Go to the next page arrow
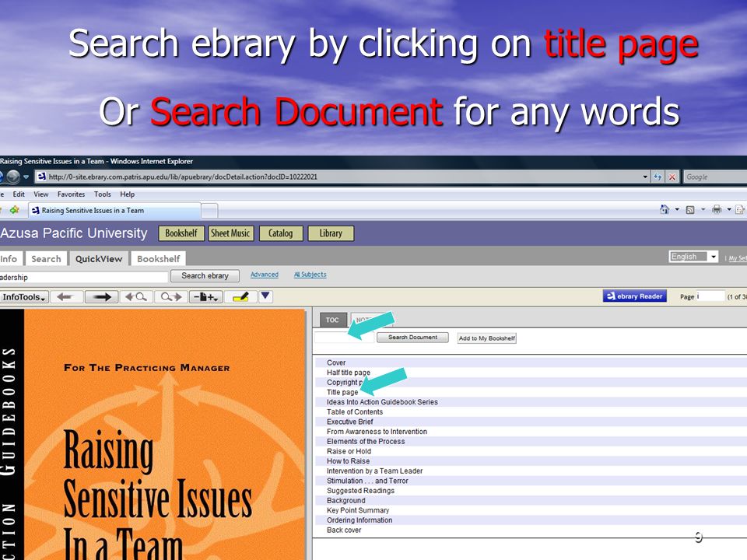The image size is (747, 560). click(x=101, y=297)
